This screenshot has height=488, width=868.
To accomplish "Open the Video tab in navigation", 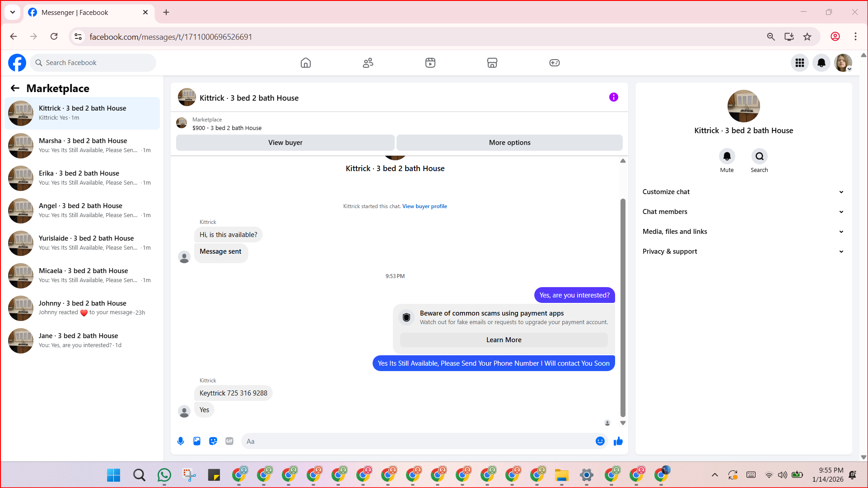I will tap(430, 63).
